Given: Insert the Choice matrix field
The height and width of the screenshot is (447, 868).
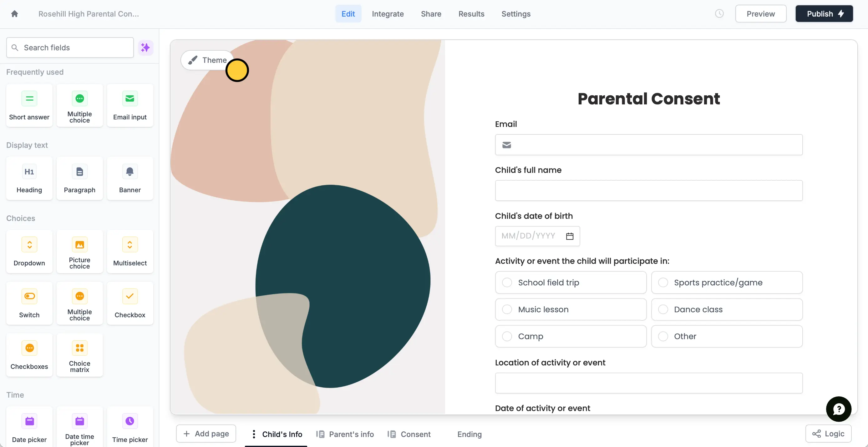Looking at the screenshot, I should click(79, 355).
